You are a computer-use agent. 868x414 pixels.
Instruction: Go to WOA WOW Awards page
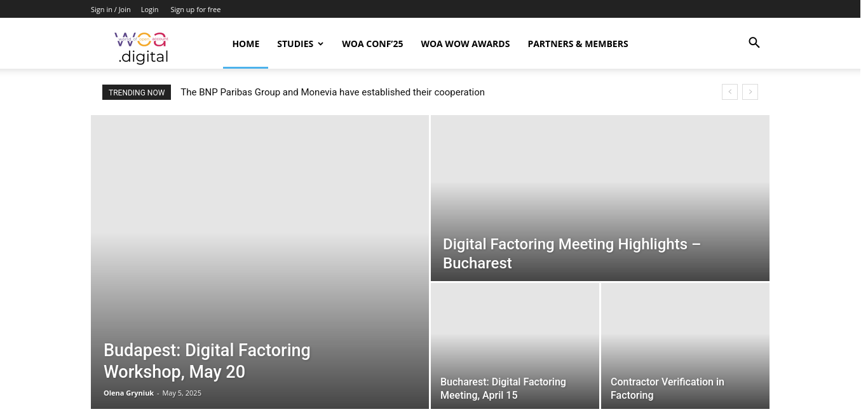point(465,44)
